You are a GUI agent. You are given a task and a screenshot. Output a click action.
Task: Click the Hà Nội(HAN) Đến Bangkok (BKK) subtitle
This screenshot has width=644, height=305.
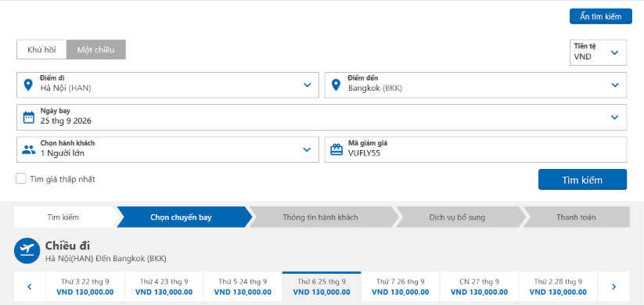(106, 259)
